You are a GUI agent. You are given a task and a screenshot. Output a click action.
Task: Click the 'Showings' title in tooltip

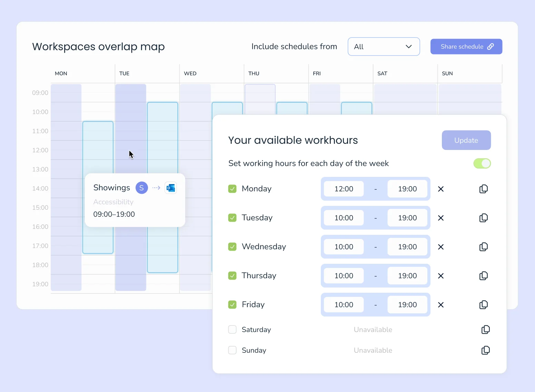click(112, 188)
